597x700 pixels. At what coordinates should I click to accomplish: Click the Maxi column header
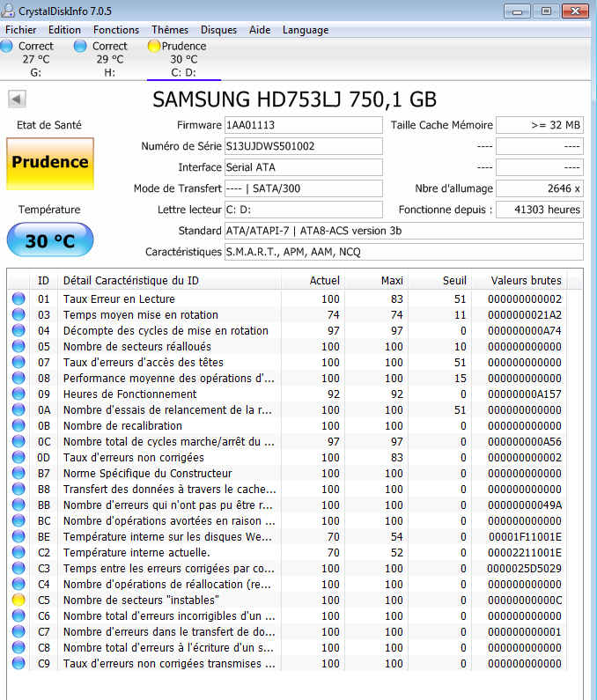(x=376, y=280)
